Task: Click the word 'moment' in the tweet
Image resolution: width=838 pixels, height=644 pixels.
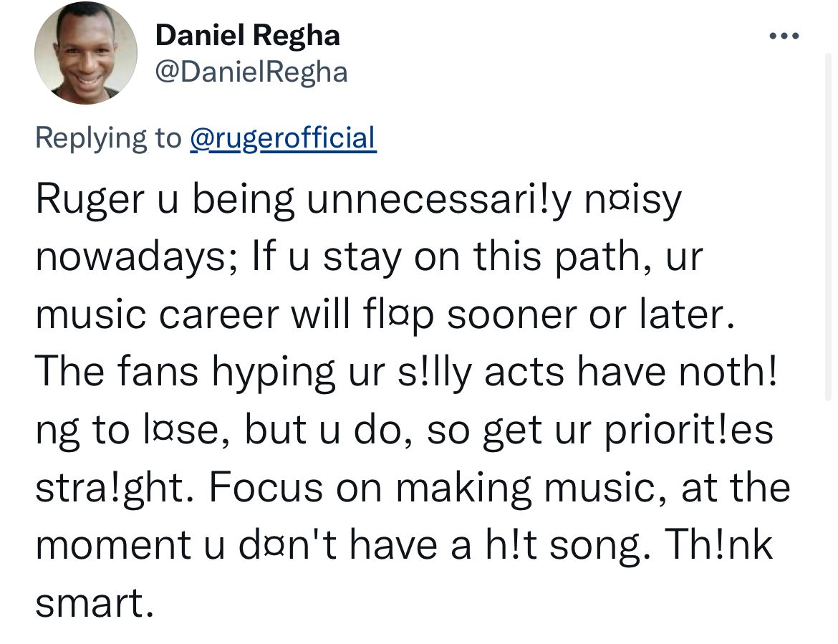Action: [113, 546]
